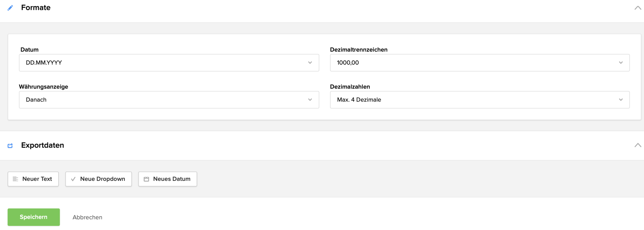Click the text lines icon in Neuer Text
Image resolution: width=644 pixels, height=230 pixels.
point(15,179)
